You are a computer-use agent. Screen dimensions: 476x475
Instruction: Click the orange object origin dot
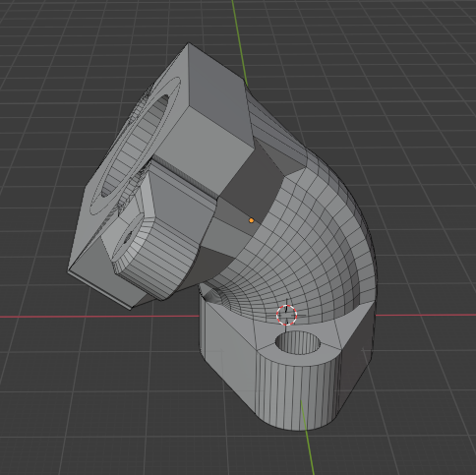[251, 220]
